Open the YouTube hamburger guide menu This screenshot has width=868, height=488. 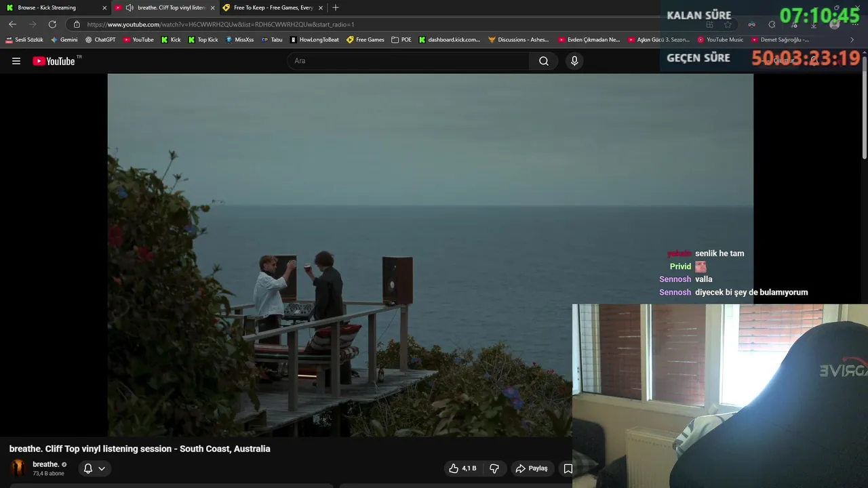(x=16, y=61)
